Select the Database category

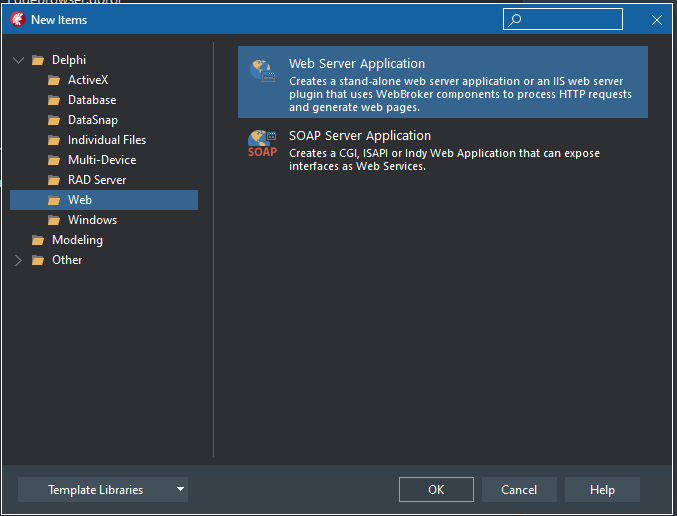(x=92, y=100)
